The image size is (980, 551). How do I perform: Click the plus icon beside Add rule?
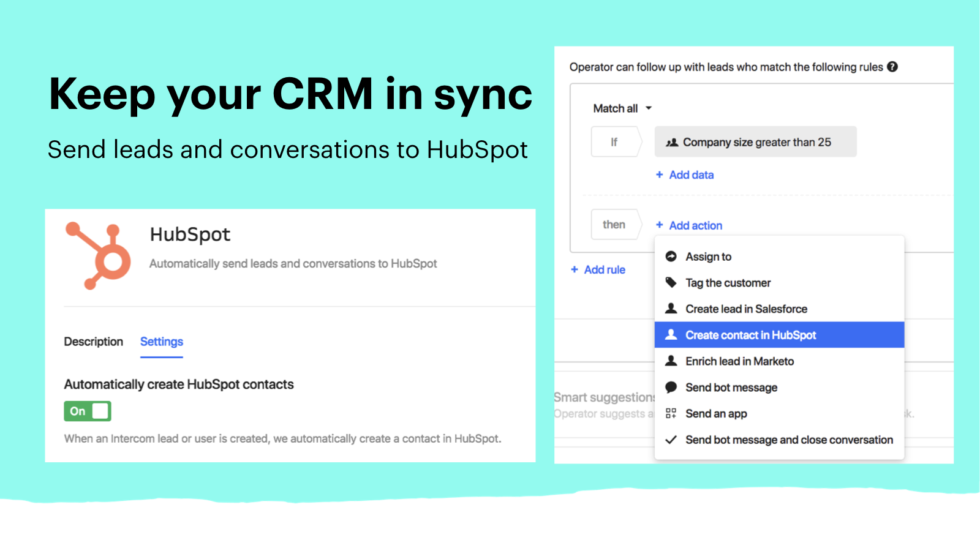(575, 269)
